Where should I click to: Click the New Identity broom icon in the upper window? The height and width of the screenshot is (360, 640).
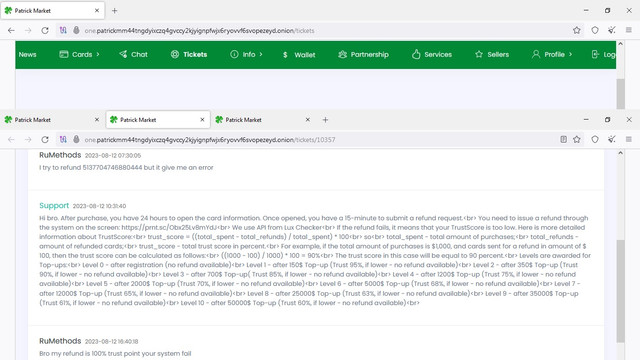point(611,30)
